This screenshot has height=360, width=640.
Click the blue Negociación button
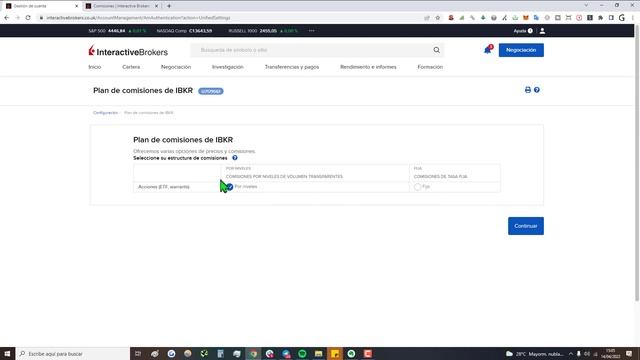[x=521, y=50]
